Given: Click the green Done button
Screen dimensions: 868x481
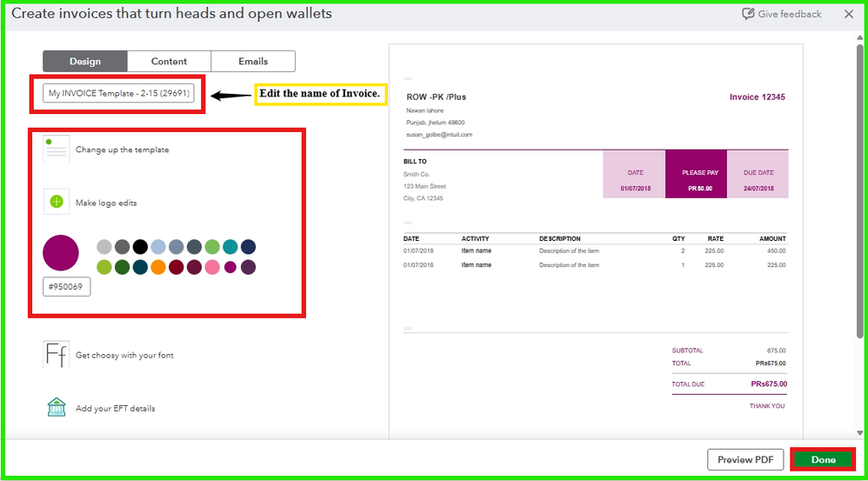Looking at the screenshot, I should [x=823, y=460].
